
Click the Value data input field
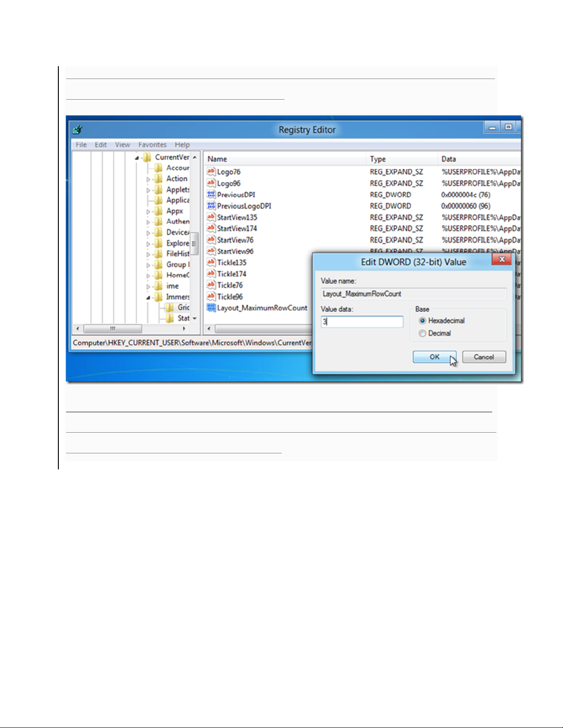[362, 322]
